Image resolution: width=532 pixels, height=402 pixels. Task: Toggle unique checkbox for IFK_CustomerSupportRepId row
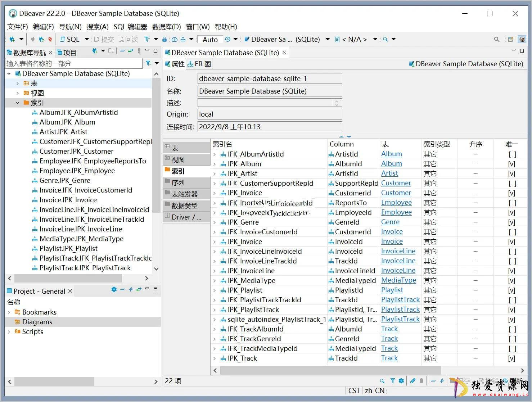(x=512, y=183)
